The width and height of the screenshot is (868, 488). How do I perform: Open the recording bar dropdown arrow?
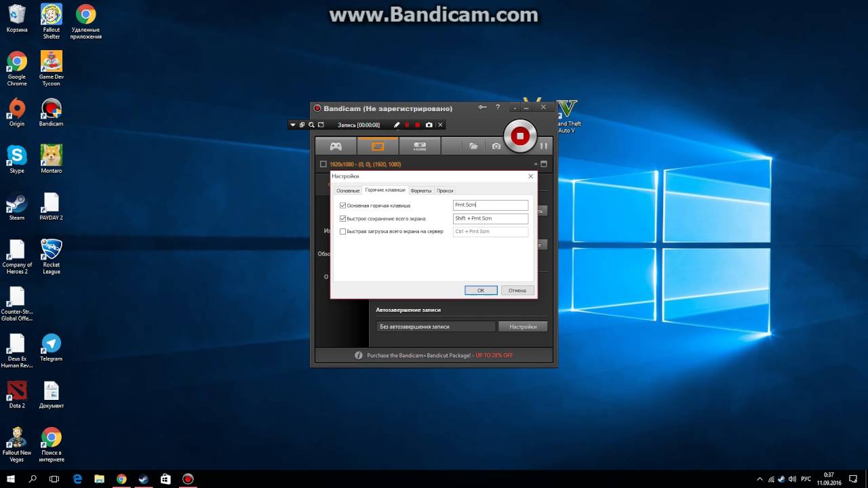[x=293, y=125]
